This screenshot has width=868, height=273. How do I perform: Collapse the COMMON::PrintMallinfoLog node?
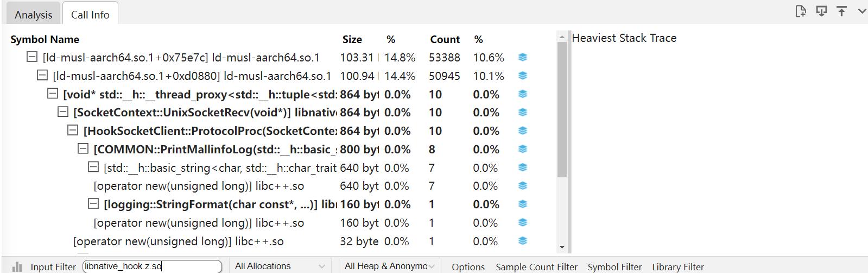coord(83,148)
